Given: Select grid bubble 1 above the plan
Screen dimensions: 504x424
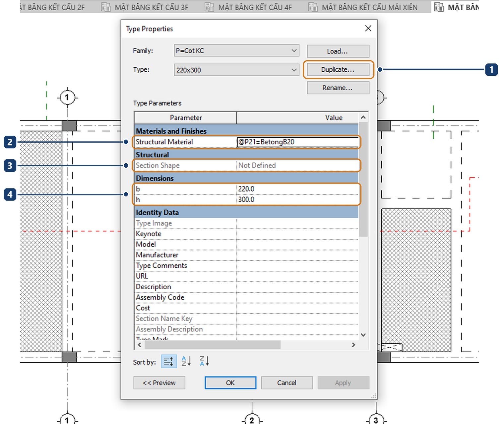Looking at the screenshot, I should pyautogui.click(x=67, y=98).
